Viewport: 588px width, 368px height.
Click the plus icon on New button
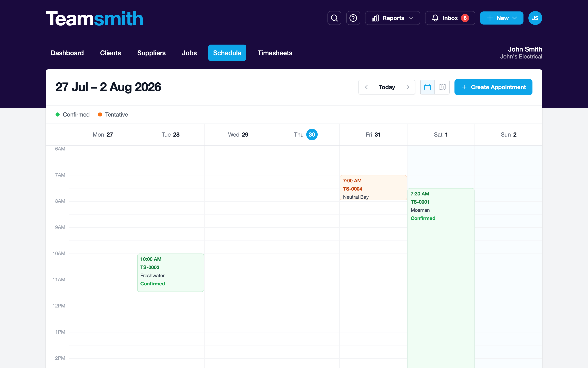point(490,18)
